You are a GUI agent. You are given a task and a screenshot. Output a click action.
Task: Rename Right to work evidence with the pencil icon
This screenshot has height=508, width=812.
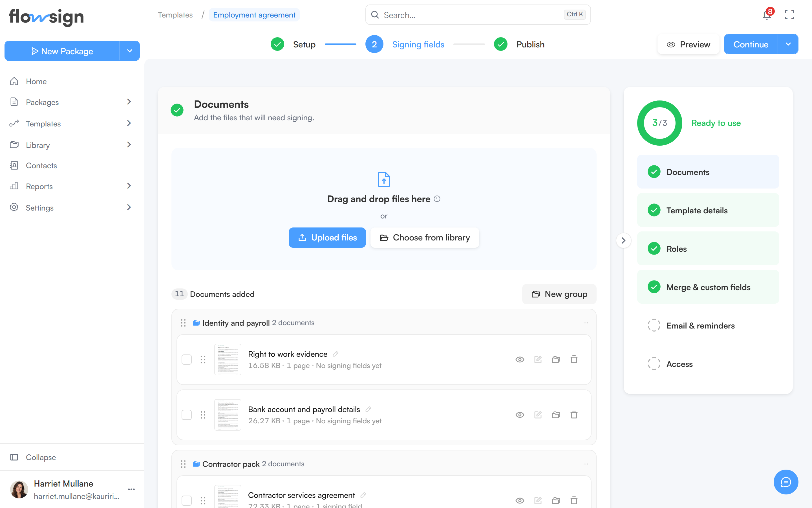click(335, 354)
